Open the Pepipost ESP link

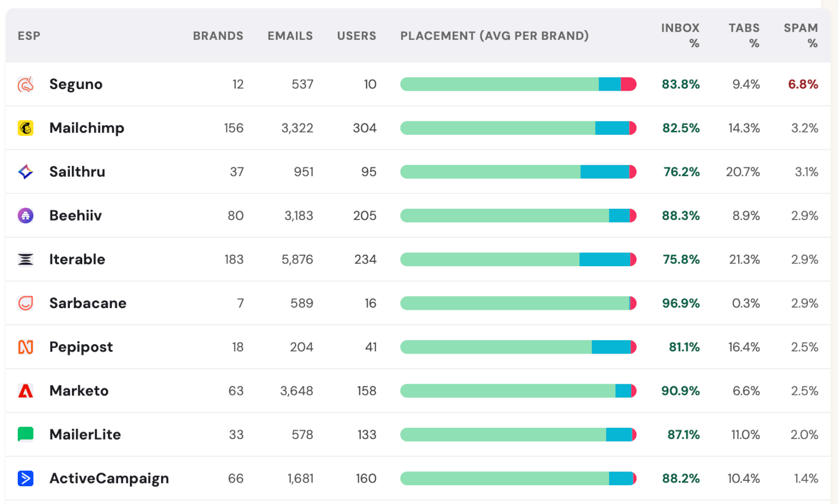pos(81,347)
